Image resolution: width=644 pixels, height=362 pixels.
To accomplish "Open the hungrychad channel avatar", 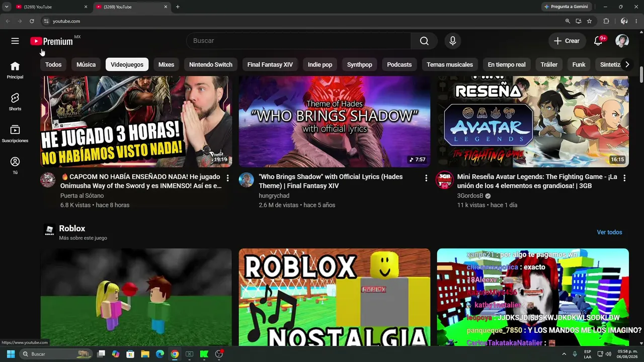I will coord(246,179).
